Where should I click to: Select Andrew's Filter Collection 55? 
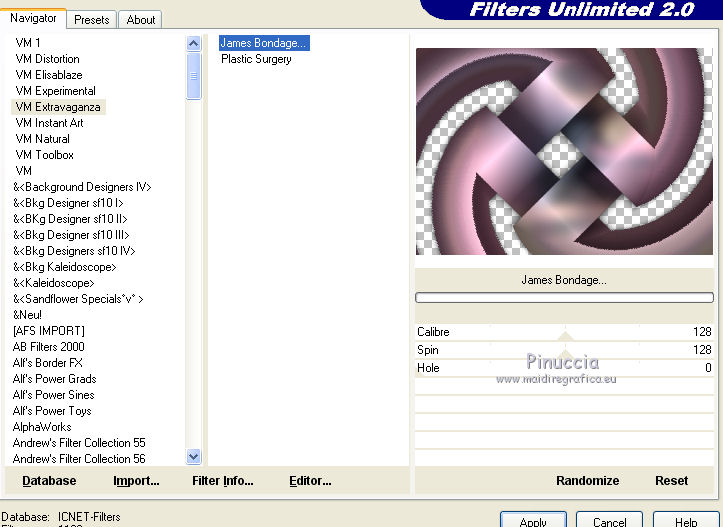pos(79,443)
